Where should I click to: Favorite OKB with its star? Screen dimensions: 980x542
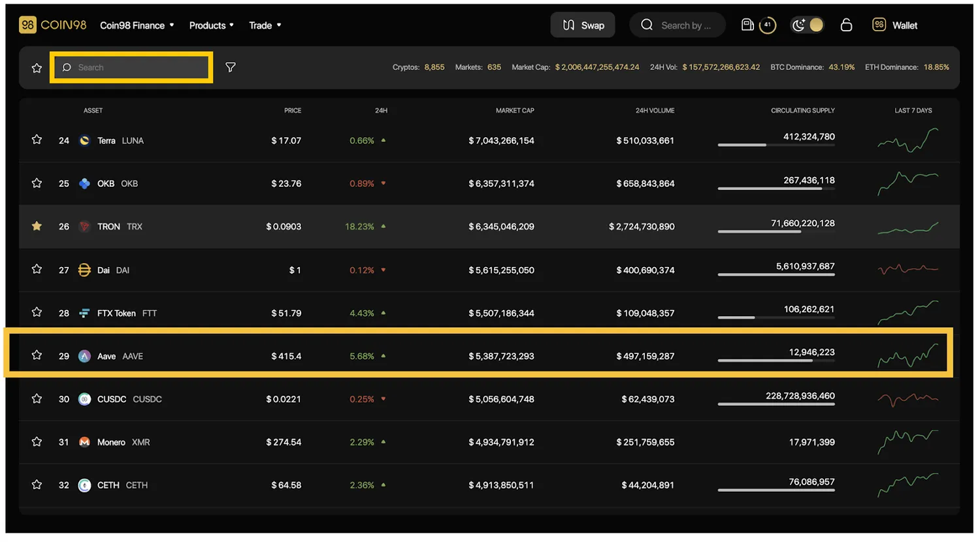(37, 183)
